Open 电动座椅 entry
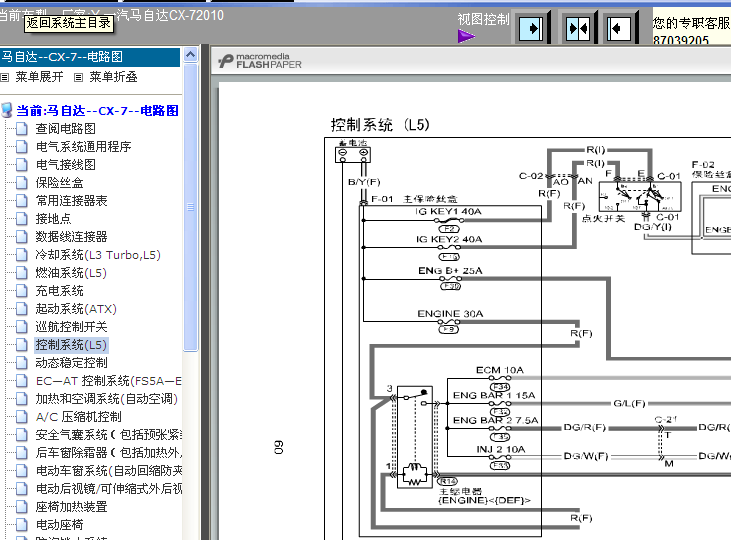This screenshot has width=731, height=540. coord(60,525)
